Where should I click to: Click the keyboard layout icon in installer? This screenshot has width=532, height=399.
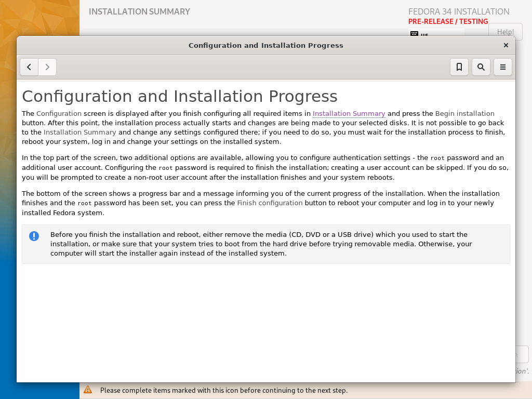coord(414,34)
